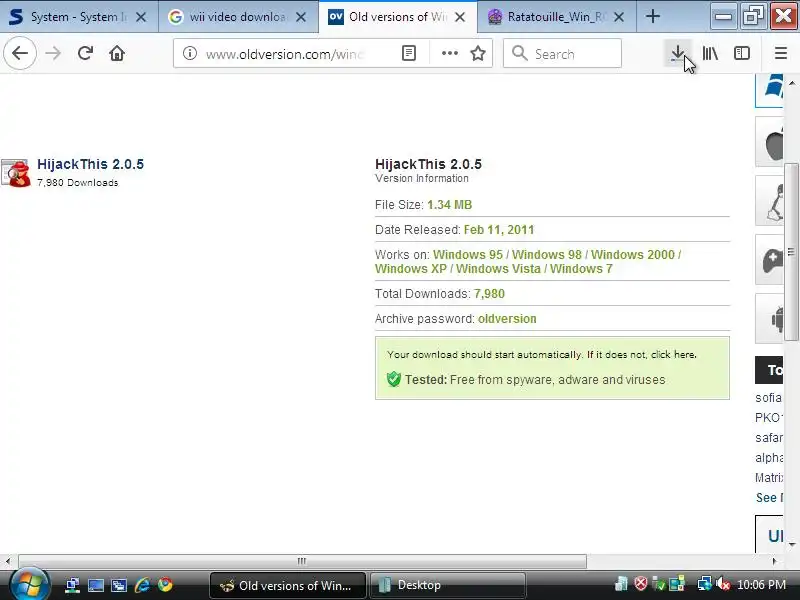Click the archive password 'oldversion'
Image resolution: width=800 pixels, height=600 pixels.
[507, 319]
